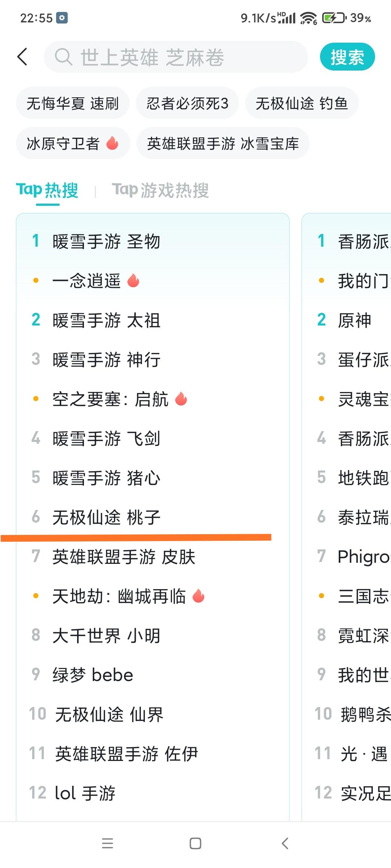Screen dimensions: 391x868
Task: Tap the Android recent apps menu icon
Action: [x=108, y=843]
